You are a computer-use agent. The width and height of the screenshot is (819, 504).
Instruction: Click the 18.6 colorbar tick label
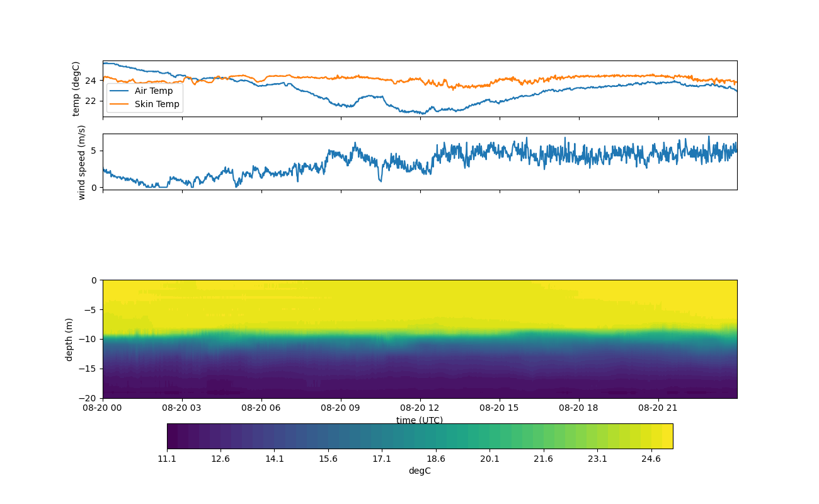click(436, 459)
